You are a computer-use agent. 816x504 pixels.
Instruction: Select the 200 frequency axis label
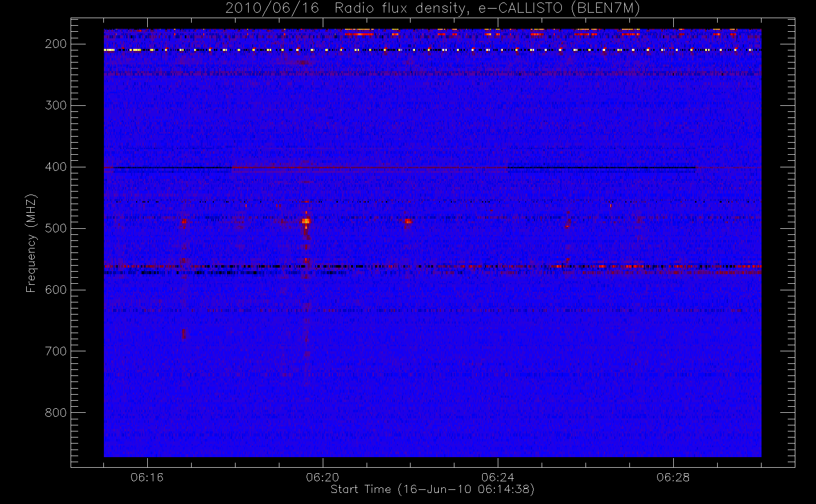click(56, 44)
